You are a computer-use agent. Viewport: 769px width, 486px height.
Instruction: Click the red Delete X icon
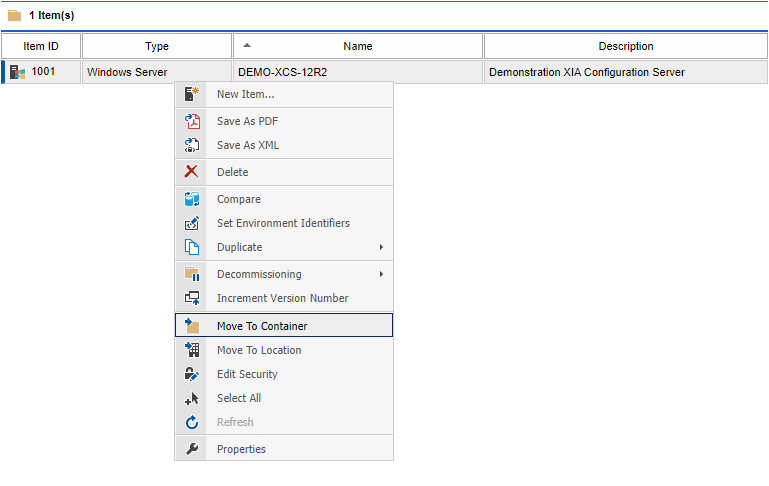[191, 172]
